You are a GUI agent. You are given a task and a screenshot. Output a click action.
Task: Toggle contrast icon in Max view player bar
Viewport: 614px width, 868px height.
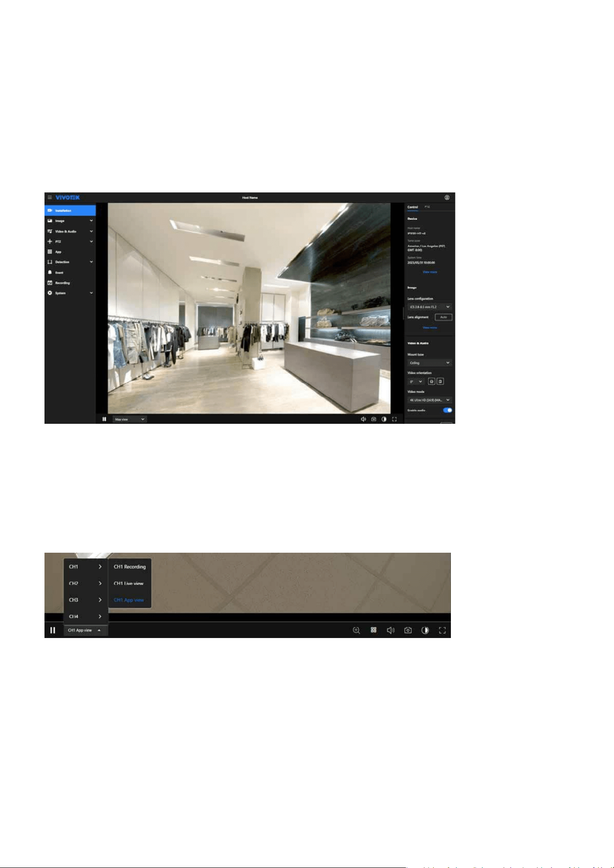pos(384,419)
